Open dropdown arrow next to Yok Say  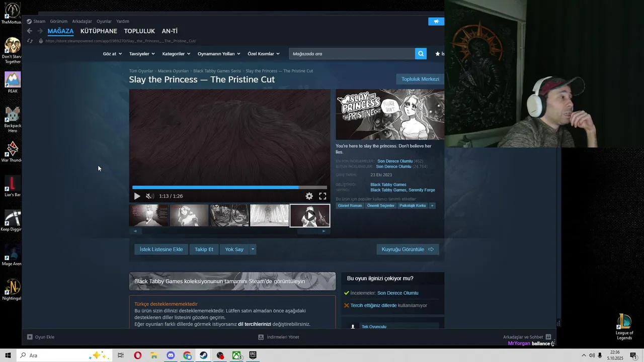pos(253,249)
